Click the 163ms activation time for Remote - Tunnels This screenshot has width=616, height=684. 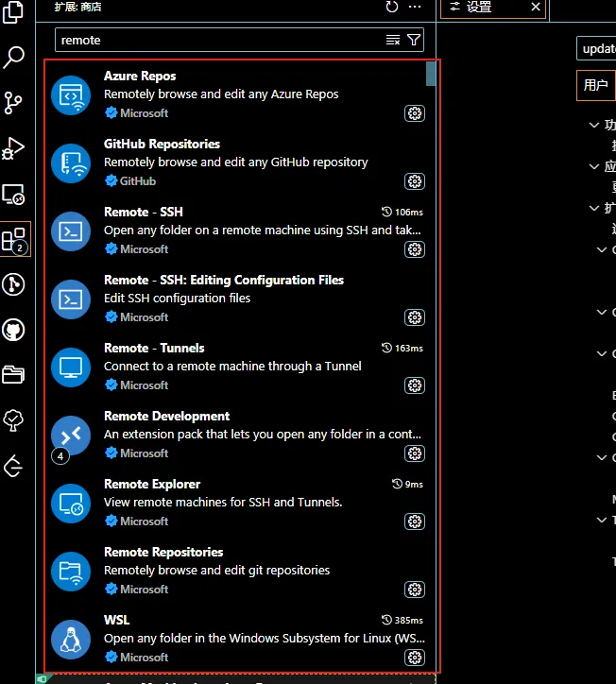pyautogui.click(x=402, y=348)
